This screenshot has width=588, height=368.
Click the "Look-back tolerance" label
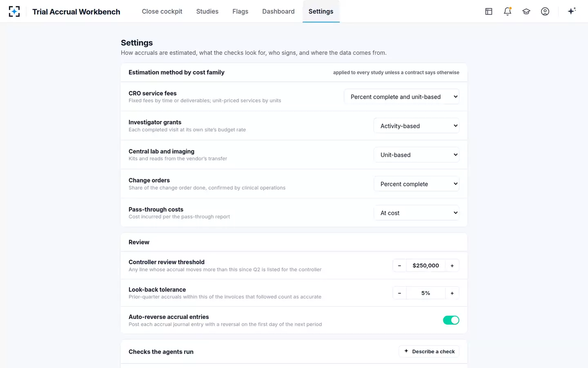coord(157,289)
